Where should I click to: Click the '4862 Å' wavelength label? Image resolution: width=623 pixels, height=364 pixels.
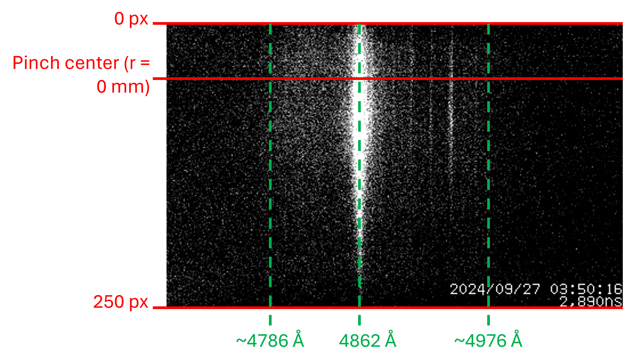click(x=368, y=341)
